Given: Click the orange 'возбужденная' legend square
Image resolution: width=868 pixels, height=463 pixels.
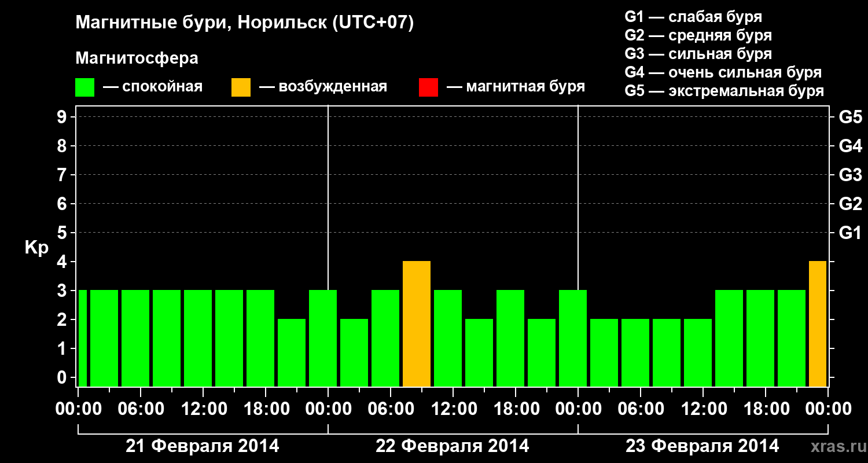Looking at the screenshot, I should 241,87.
